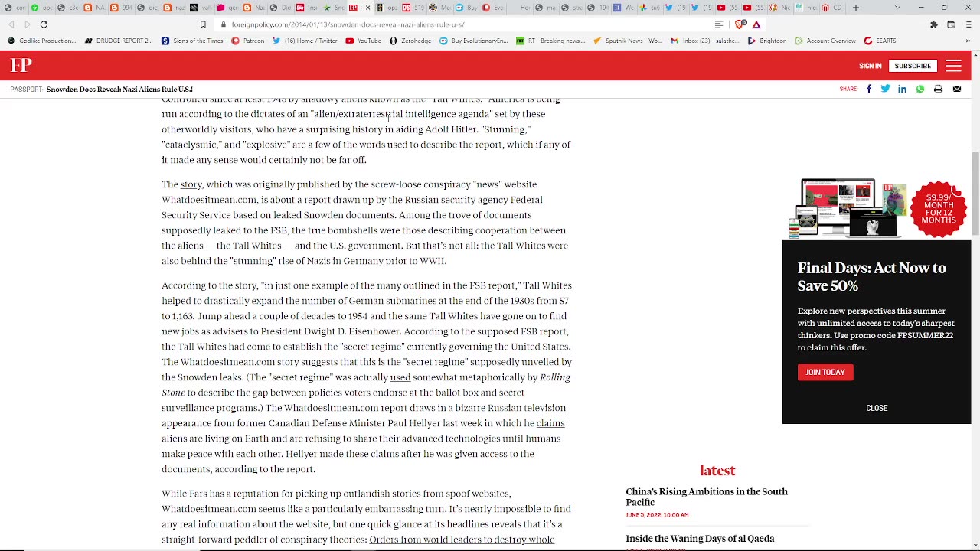Click the subscription devices promo image

(x=877, y=209)
